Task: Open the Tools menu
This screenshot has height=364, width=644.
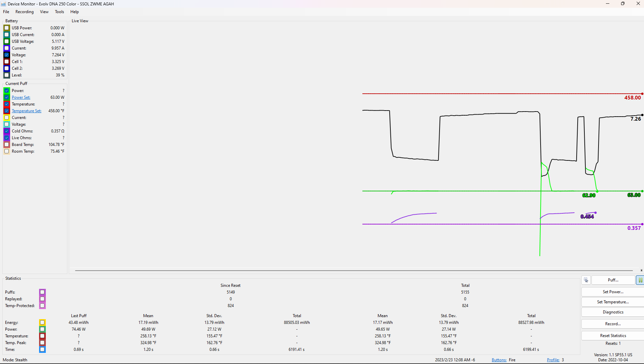Action: (x=59, y=12)
